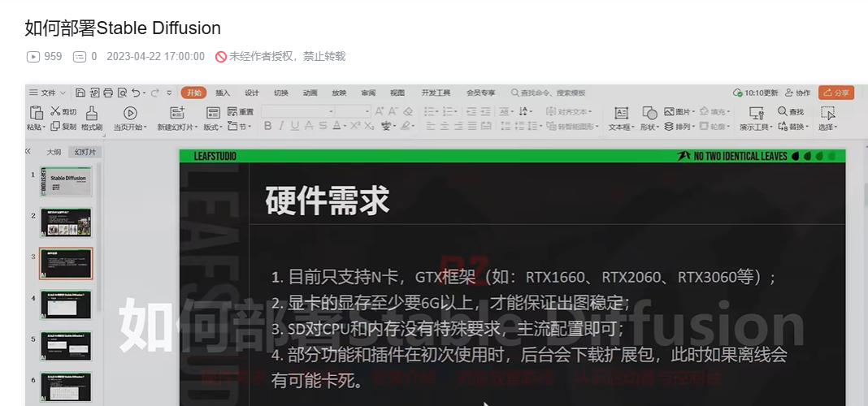Click the Undo arrow icon
The width and height of the screenshot is (868, 406).
pos(136,93)
